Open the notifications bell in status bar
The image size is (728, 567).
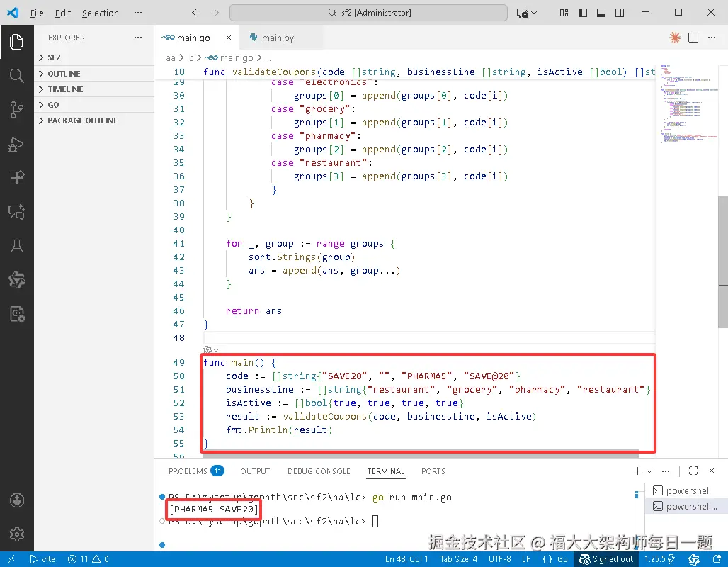(717, 559)
